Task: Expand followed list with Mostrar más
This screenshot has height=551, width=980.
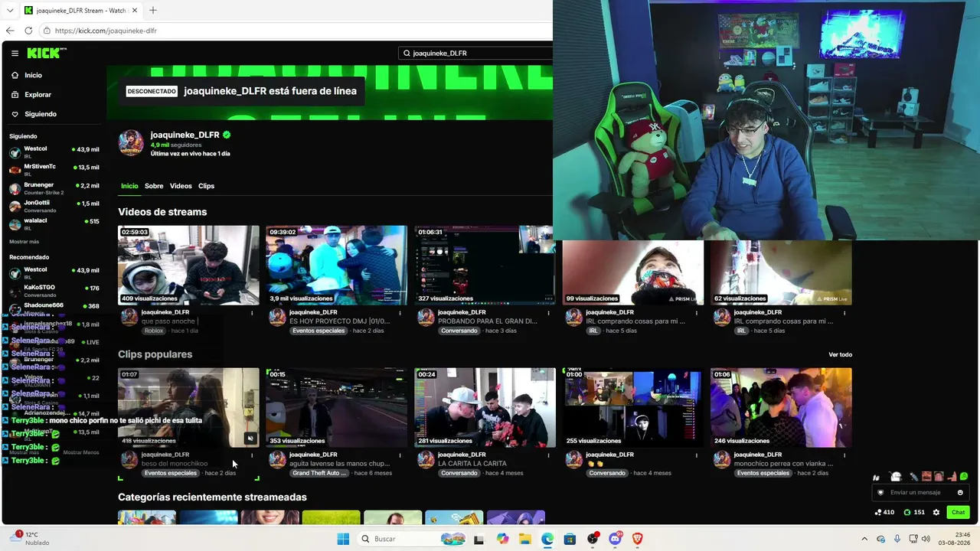Action: click(24, 242)
